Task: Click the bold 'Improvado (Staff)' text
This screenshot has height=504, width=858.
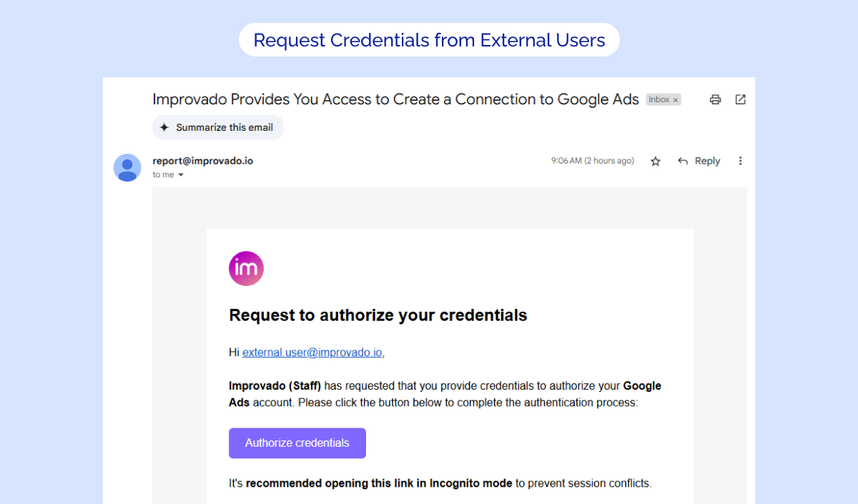Action: click(x=275, y=386)
